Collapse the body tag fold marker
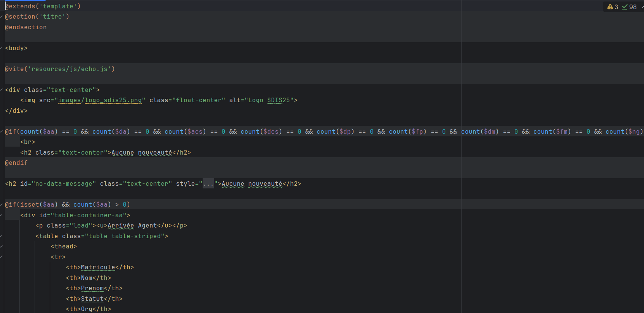The height and width of the screenshot is (313, 644). click(x=2, y=48)
